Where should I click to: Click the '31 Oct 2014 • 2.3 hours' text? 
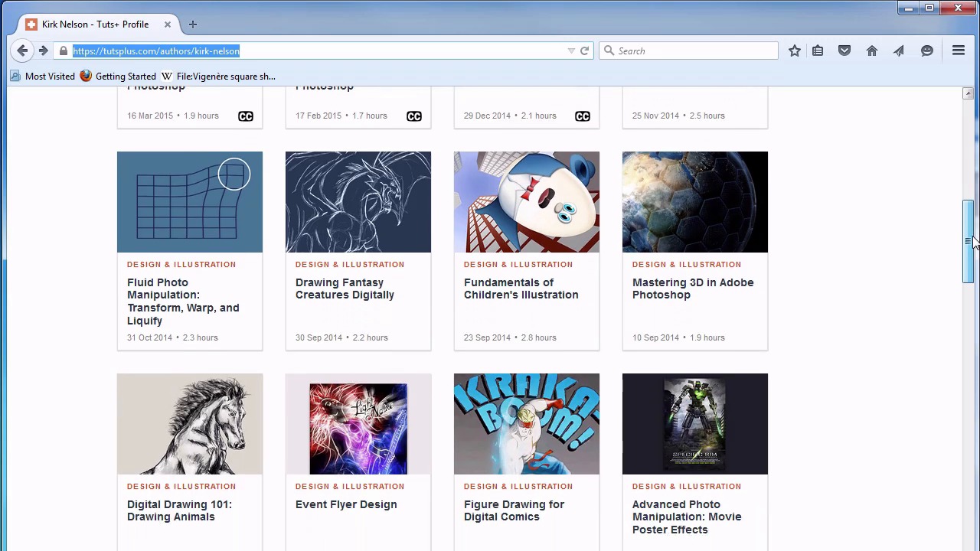point(172,337)
